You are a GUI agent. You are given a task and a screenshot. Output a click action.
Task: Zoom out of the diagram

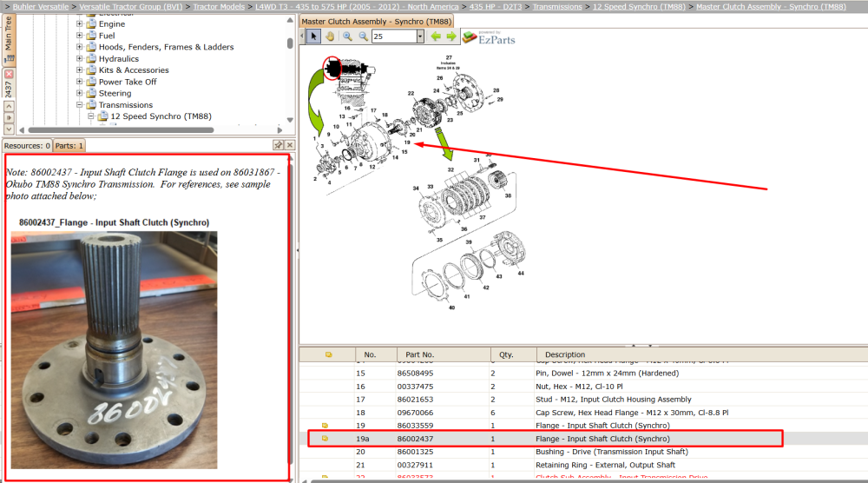(x=363, y=36)
